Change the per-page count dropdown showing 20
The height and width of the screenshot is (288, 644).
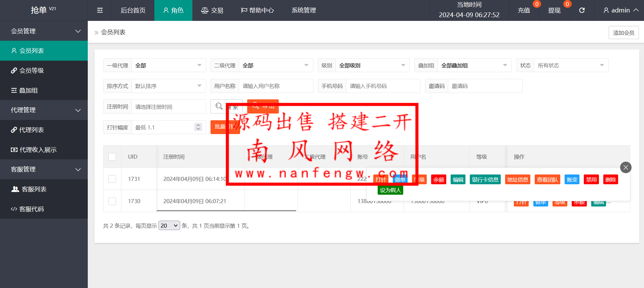coord(169,226)
